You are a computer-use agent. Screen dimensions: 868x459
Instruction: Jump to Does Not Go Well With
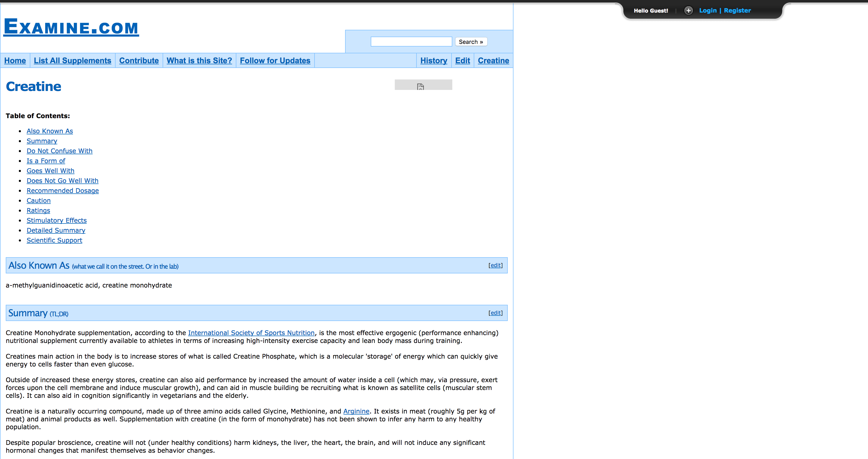[62, 181]
